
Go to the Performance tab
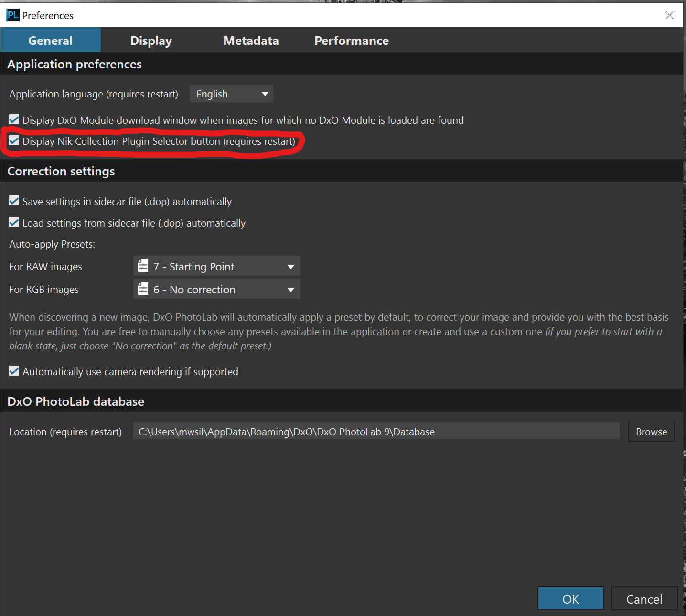coord(351,41)
